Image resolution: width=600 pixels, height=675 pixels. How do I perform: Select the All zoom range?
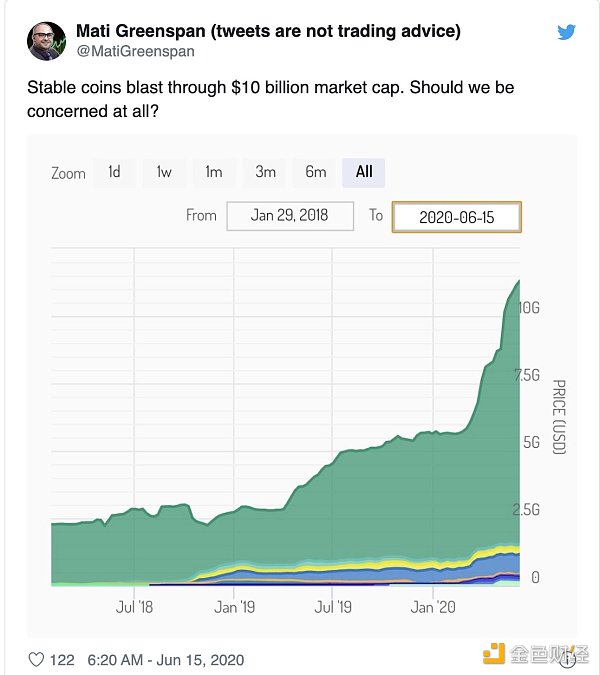(x=364, y=172)
